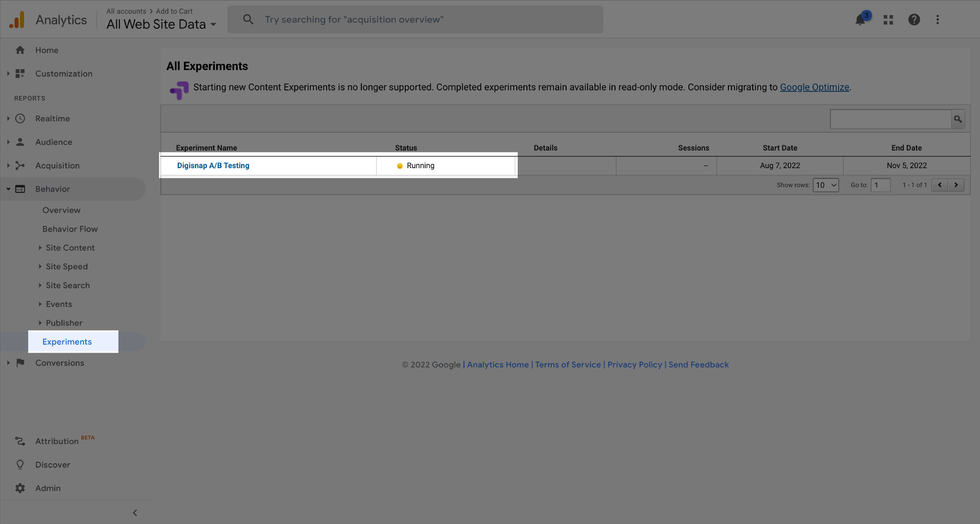Click the Status column header
The width and height of the screenshot is (980, 524).
click(406, 148)
